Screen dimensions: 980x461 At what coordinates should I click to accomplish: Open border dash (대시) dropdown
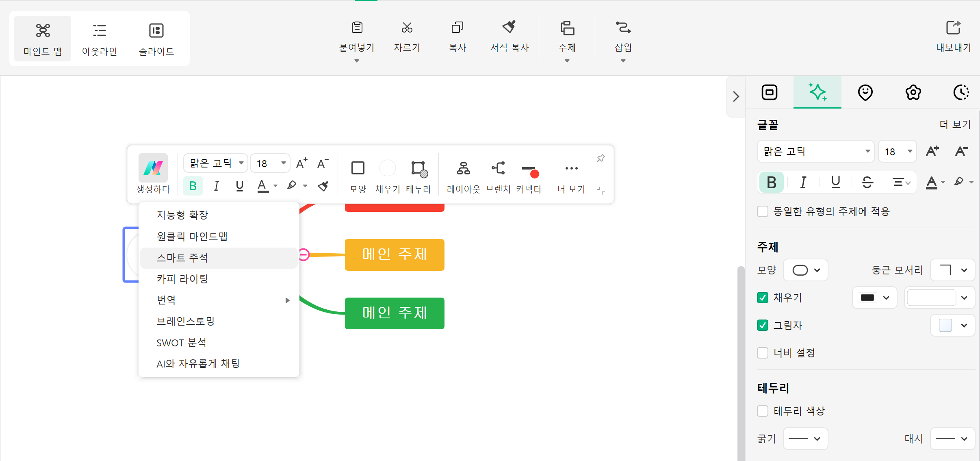coord(953,439)
